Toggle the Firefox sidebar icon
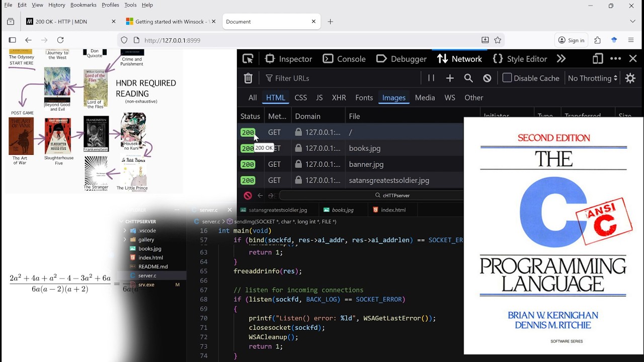The width and height of the screenshot is (644, 362). tap(13, 40)
